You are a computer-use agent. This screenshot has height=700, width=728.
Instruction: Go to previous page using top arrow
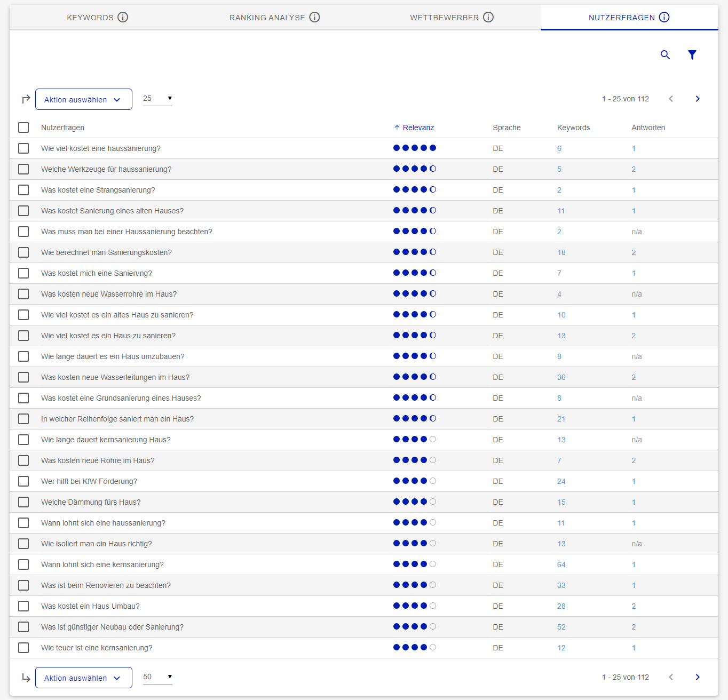tap(671, 99)
